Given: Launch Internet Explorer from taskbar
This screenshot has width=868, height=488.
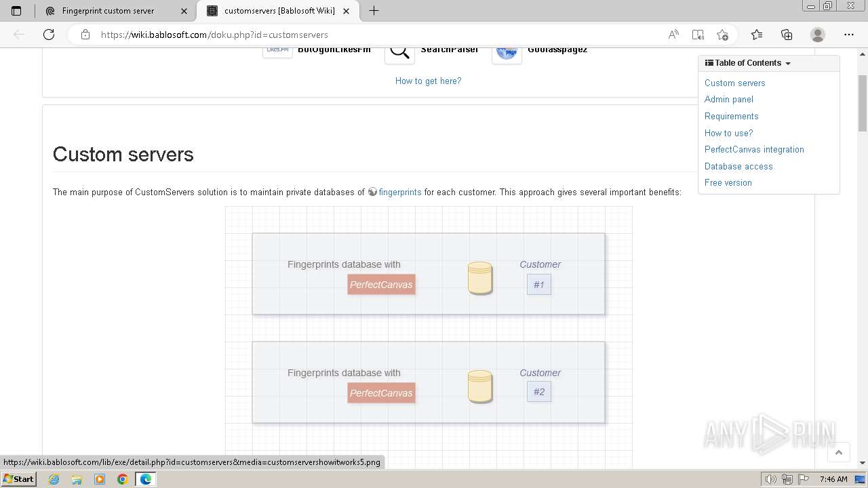Looking at the screenshot, I should pyautogui.click(x=54, y=479).
